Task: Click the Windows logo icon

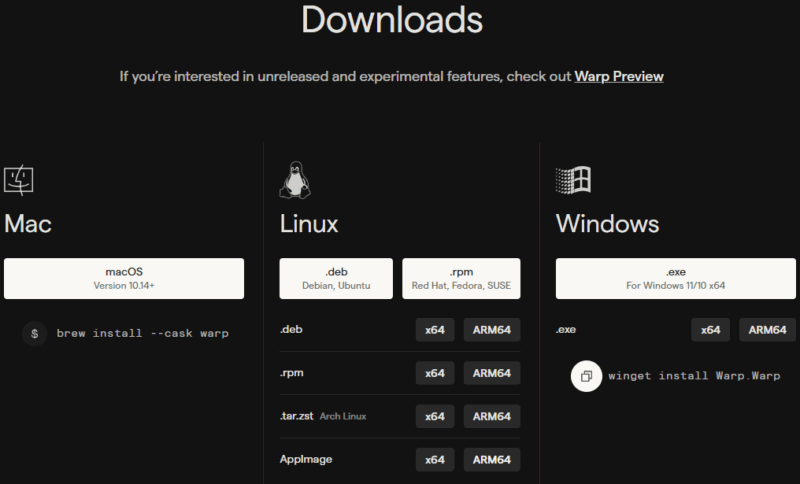Action: [x=573, y=180]
